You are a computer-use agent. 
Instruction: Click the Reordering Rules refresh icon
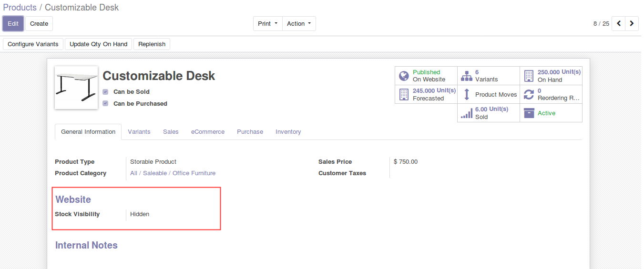click(x=529, y=94)
